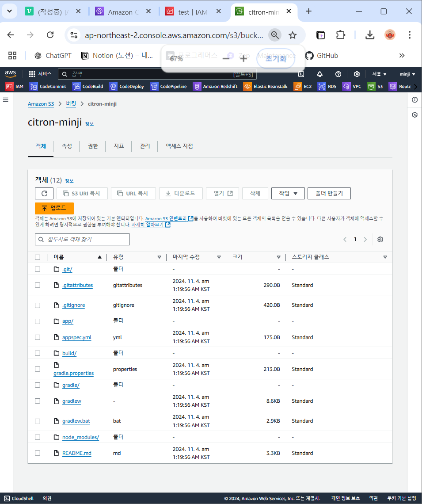Switch to the 관리 tab
This screenshot has height=504, width=422.
[x=145, y=146]
